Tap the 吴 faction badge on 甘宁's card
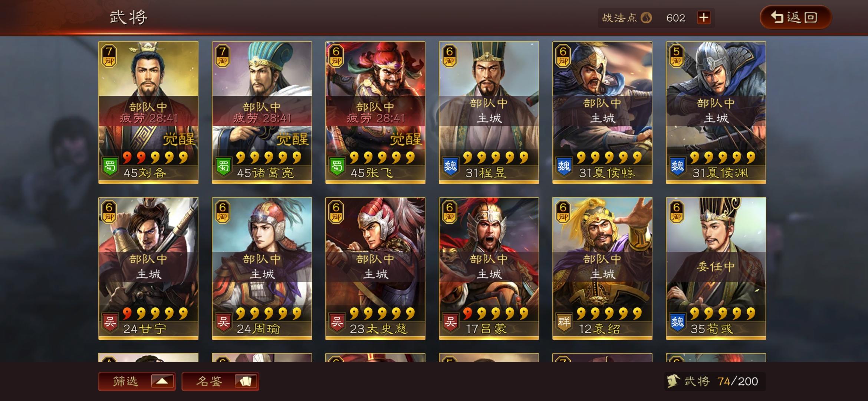 110,322
